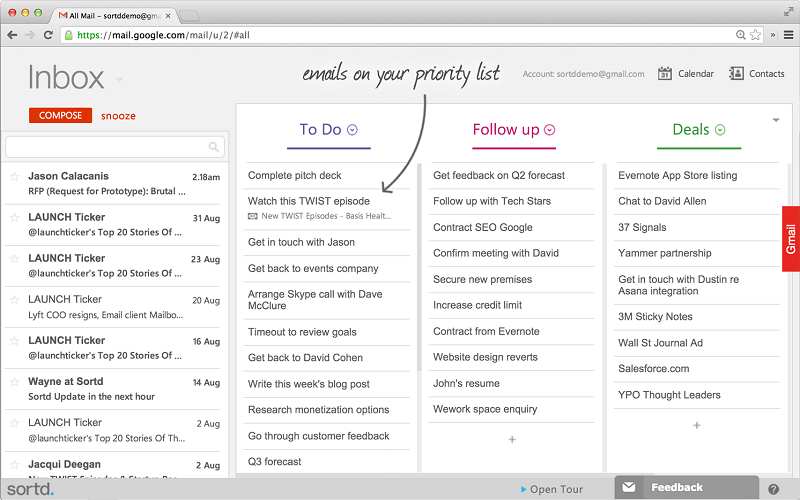800x500 pixels.
Task: Star the Wayne at Sortd email
Action: tap(15, 382)
